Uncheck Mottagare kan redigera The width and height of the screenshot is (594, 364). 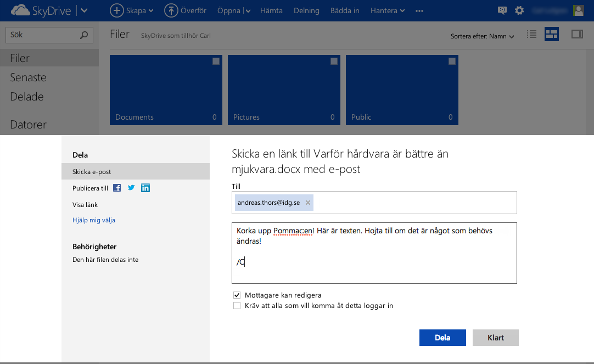coord(237,295)
